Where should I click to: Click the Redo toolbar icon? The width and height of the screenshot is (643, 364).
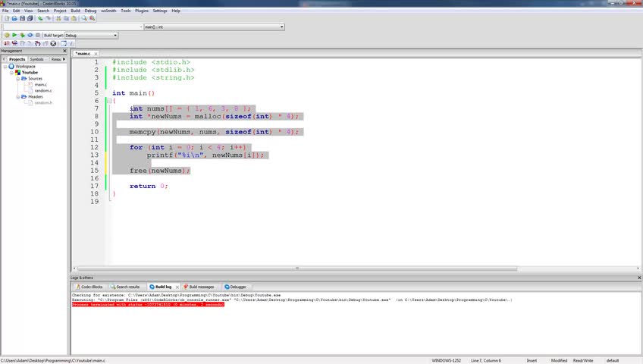coord(49,18)
